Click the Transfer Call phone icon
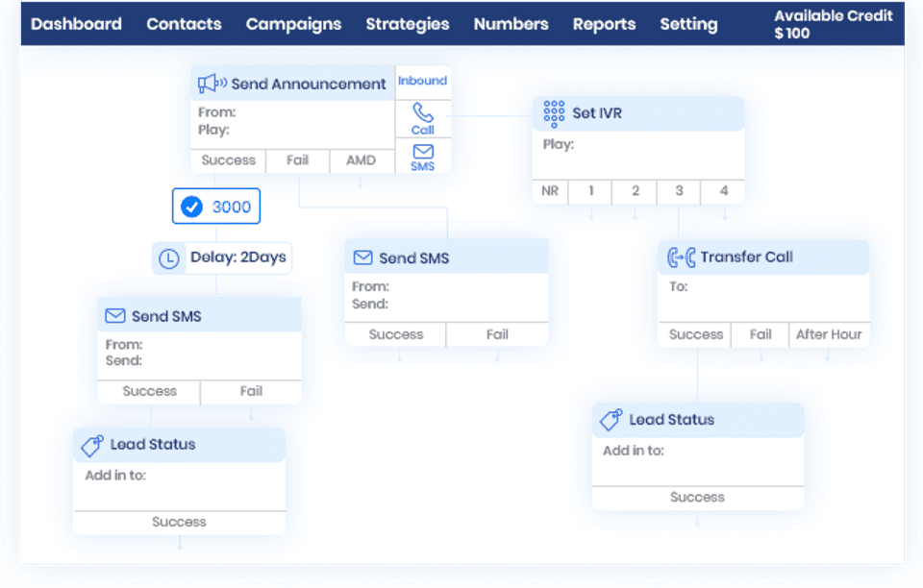The width and height of the screenshot is (923, 588). pos(681,257)
